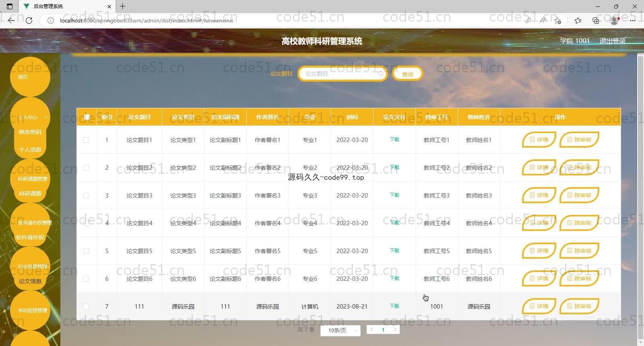Open 软件著作权 in the sidebar
The width and height of the screenshot is (644, 346).
pos(30,237)
